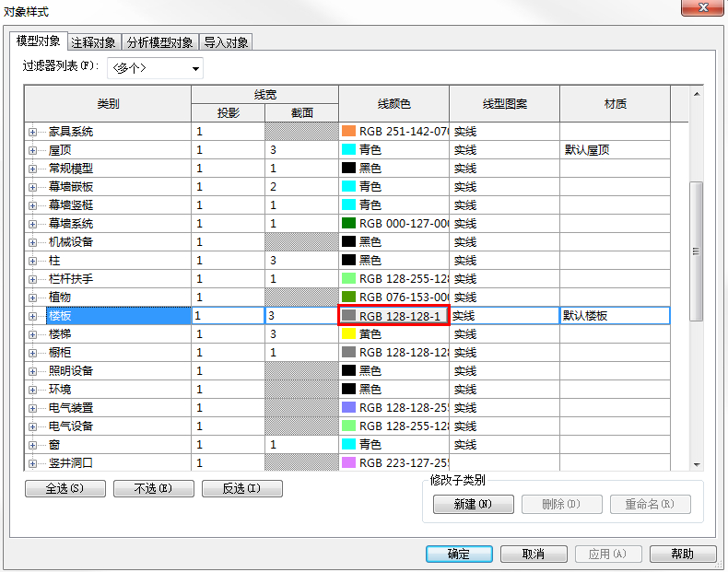The height and width of the screenshot is (572, 728).
Task: Click the cyan color swatch for 屋顶
Action: click(x=348, y=149)
